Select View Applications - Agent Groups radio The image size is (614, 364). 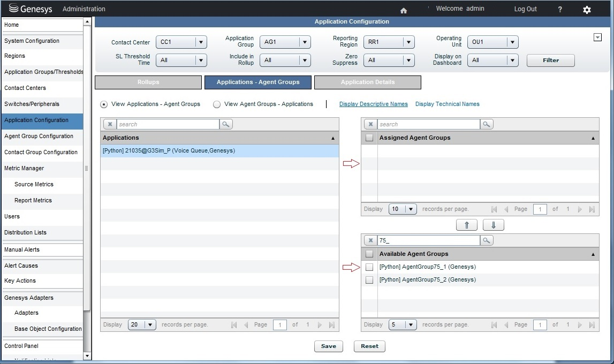[x=104, y=104]
